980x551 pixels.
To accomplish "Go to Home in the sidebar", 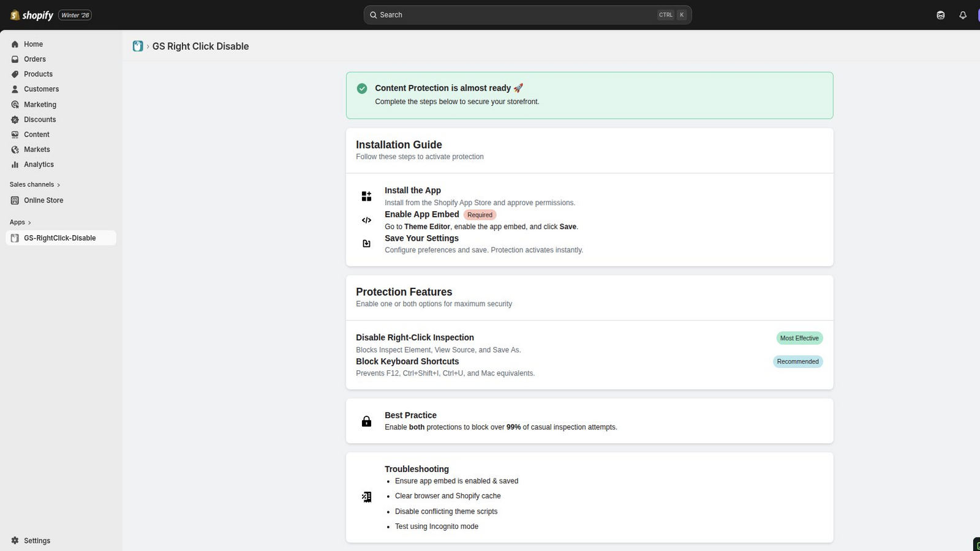I will coord(61,44).
